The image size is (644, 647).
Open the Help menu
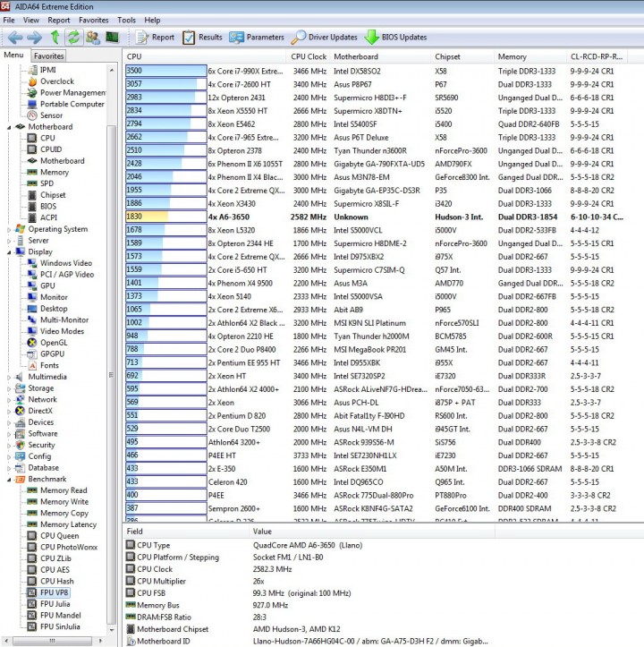(152, 20)
